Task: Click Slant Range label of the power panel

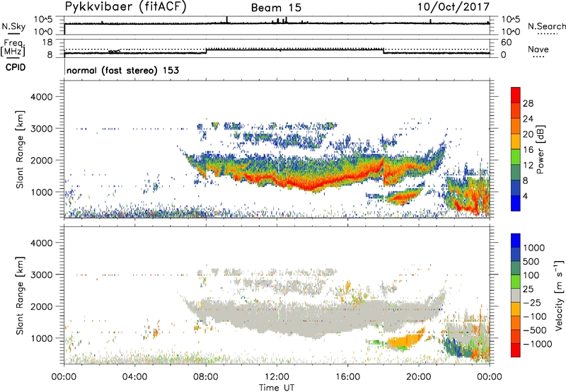Action: 20,149
